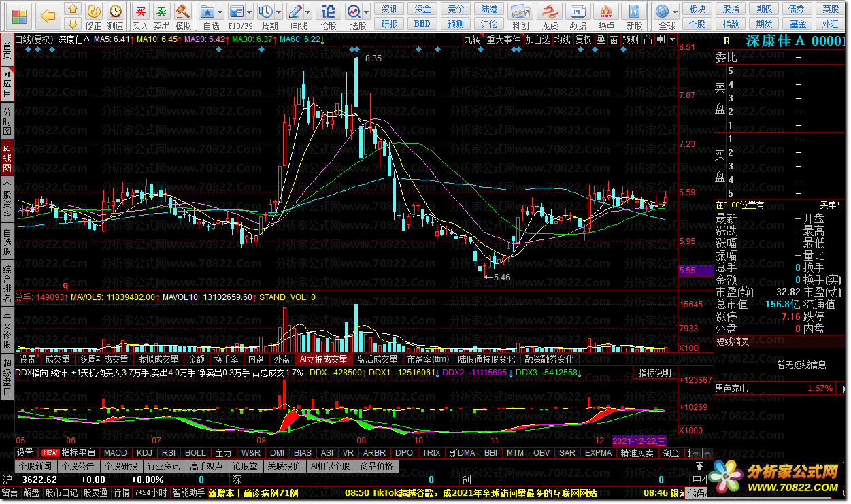Expand the 全球 dropdown arrow

tap(675, 12)
